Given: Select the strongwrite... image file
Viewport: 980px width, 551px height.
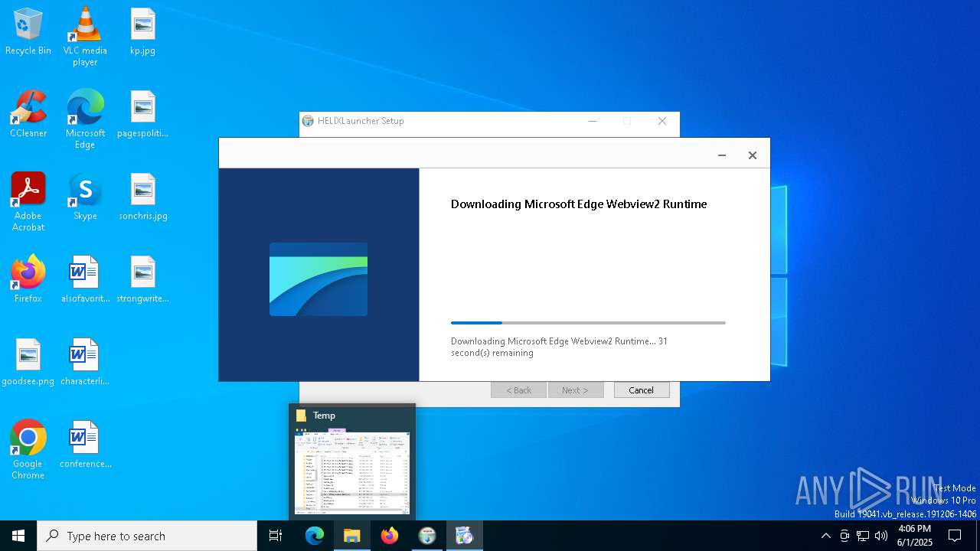Looking at the screenshot, I should coord(142,279).
